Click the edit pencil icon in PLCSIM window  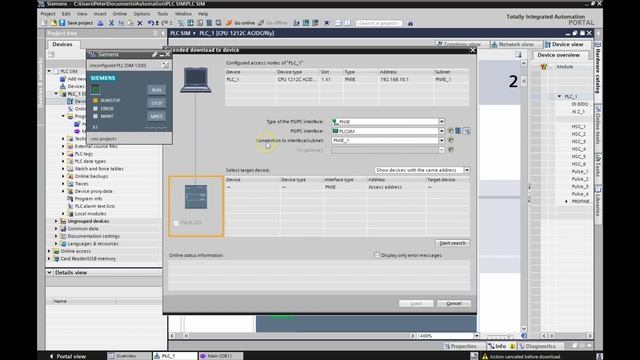[155, 54]
